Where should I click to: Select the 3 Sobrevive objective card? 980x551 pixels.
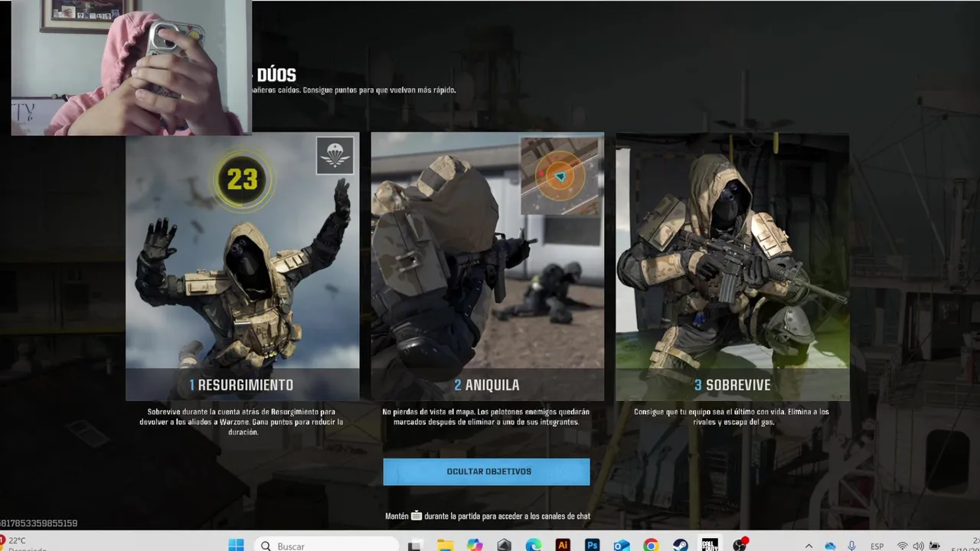[x=732, y=266]
